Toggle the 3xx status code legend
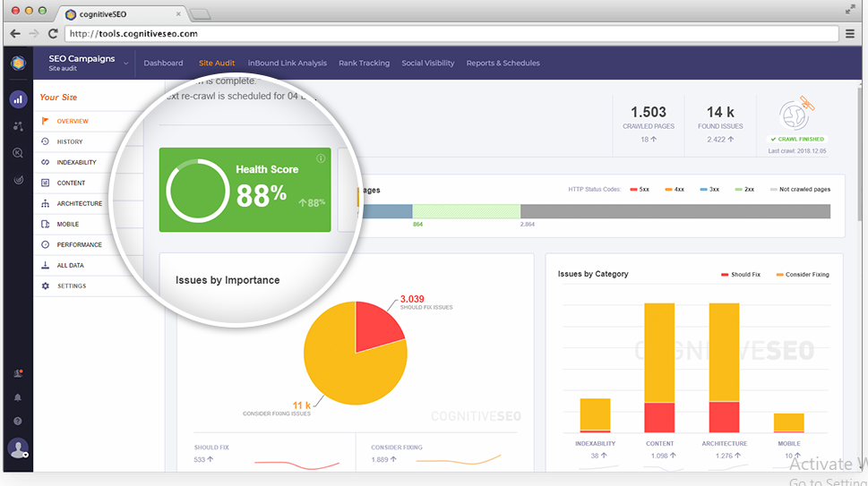The width and height of the screenshot is (868, 486). (709, 189)
